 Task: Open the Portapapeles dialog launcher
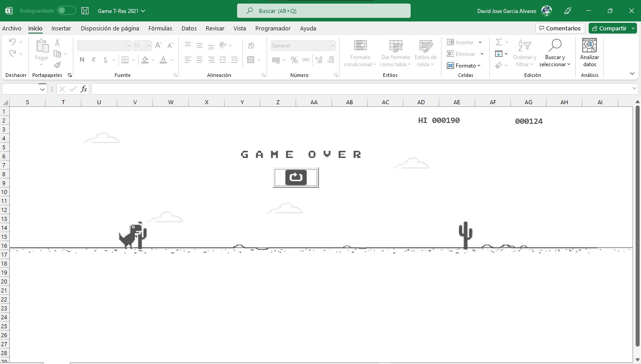(70, 75)
